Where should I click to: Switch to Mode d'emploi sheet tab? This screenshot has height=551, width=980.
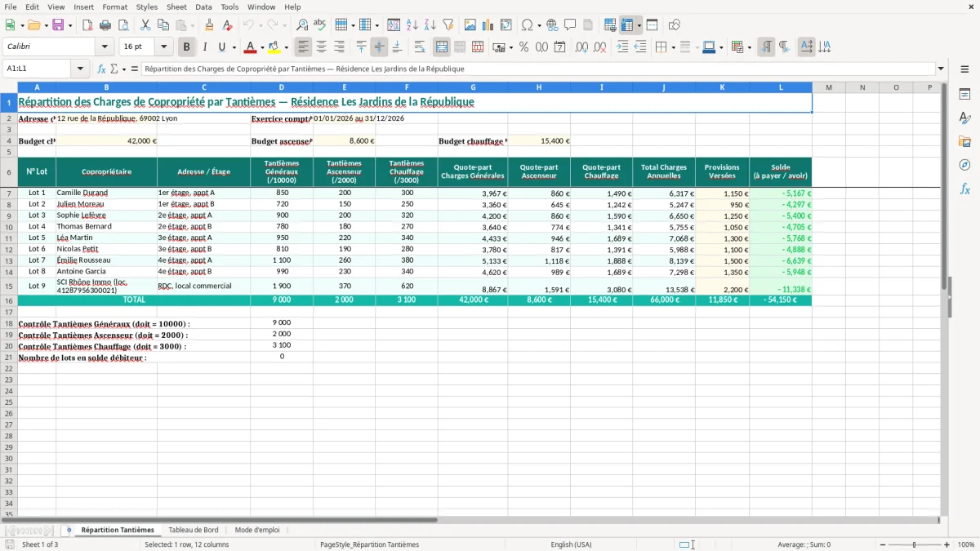pyautogui.click(x=257, y=530)
